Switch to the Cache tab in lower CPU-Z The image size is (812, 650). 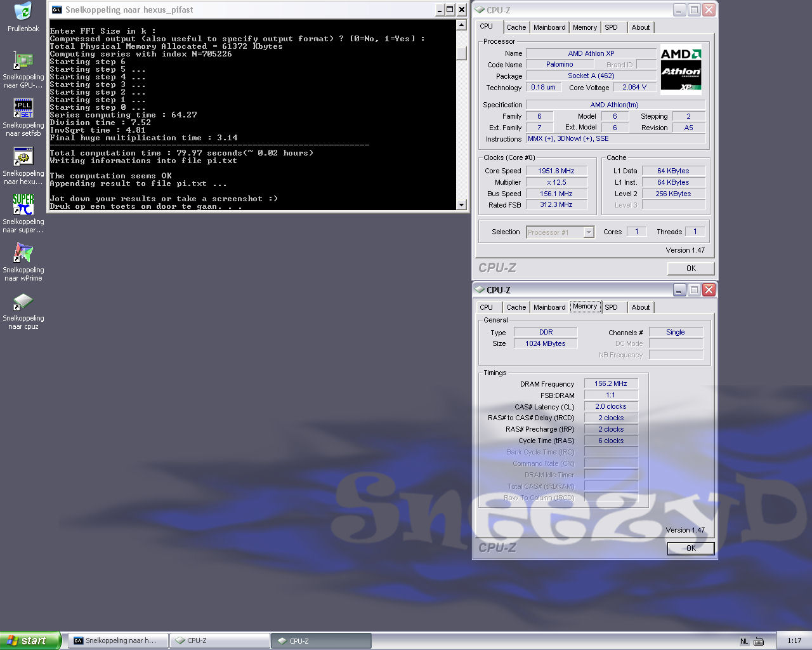[516, 307]
